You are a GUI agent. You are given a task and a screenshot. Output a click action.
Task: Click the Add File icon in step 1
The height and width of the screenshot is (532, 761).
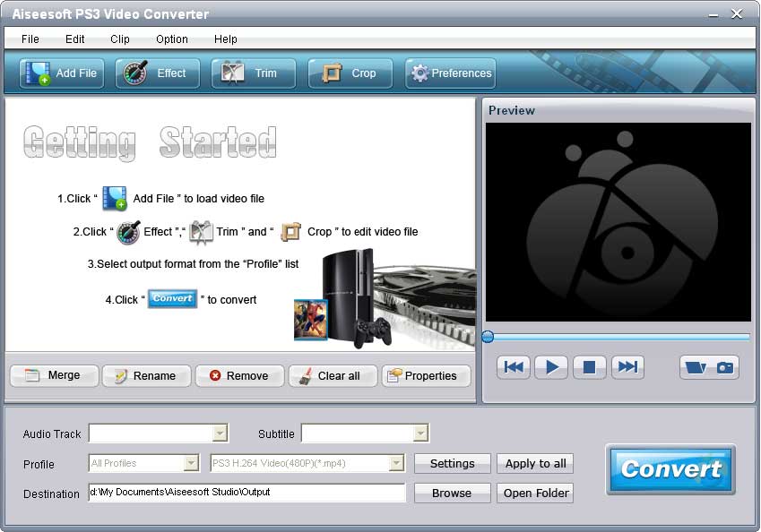click(115, 198)
